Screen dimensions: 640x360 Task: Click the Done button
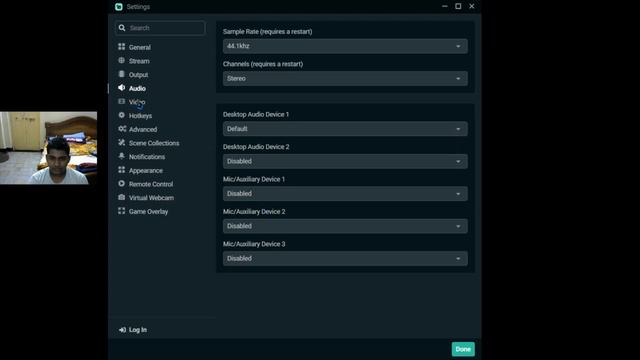tap(463, 349)
